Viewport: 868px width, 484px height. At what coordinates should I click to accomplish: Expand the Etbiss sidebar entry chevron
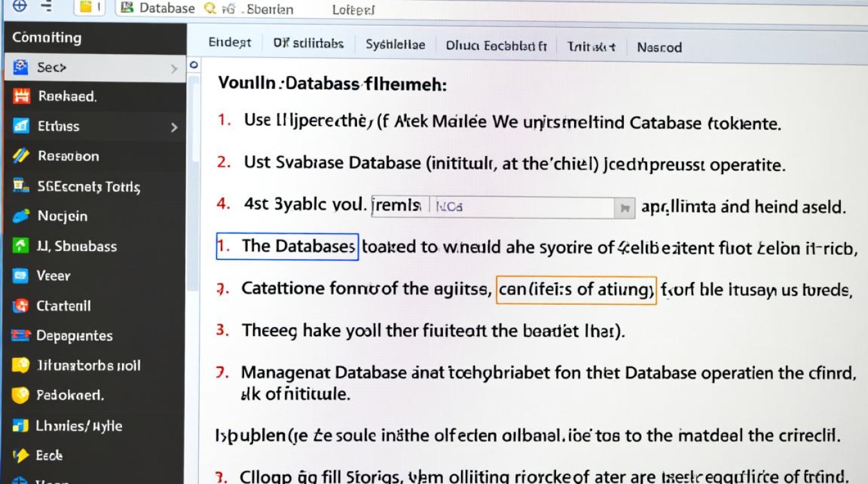[174, 126]
